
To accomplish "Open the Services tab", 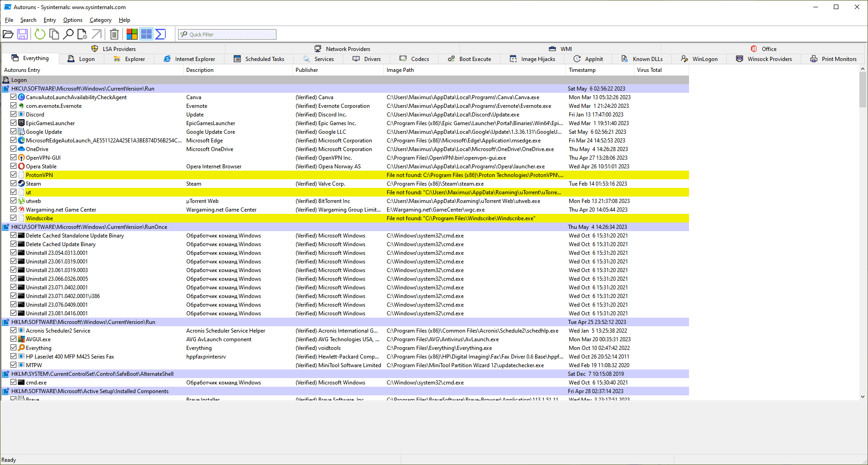I will (x=319, y=59).
